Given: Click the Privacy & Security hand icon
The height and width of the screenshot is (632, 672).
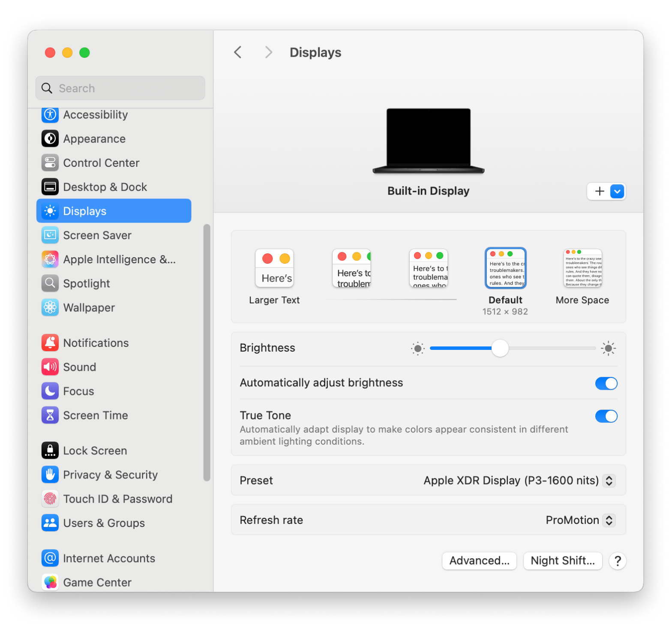Looking at the screenshot, I should (50, 474).
